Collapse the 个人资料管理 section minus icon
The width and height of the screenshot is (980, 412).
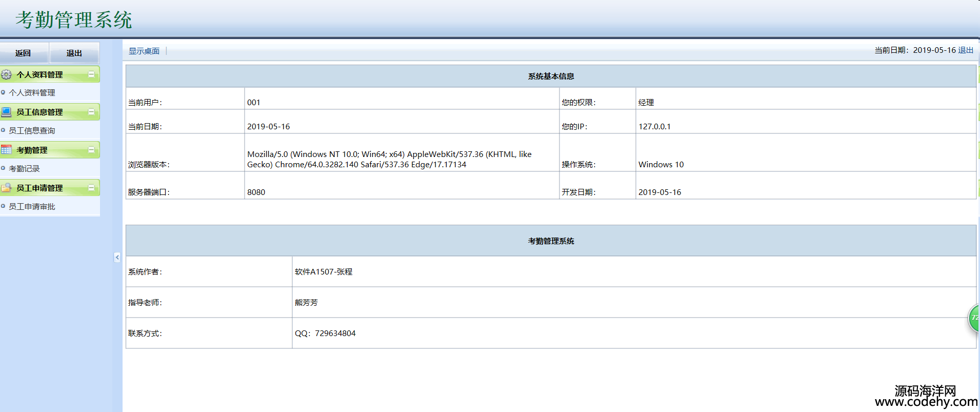tap(91, 74)
